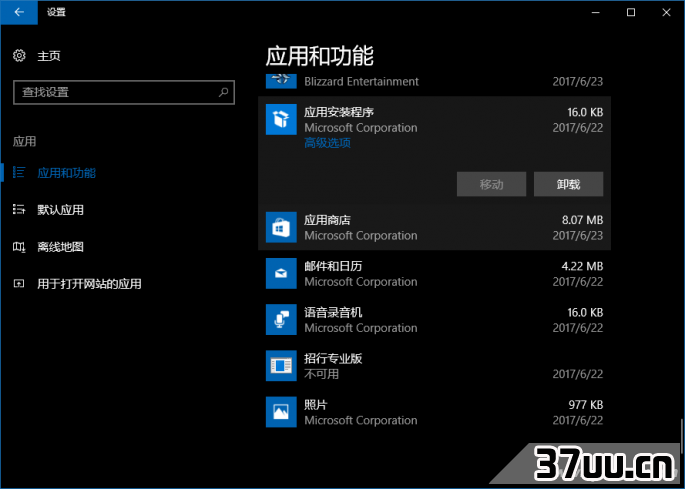The height and width of the screenshot is (489, 685).
Task: Open 高级选项 link
Action: [328, 143]
